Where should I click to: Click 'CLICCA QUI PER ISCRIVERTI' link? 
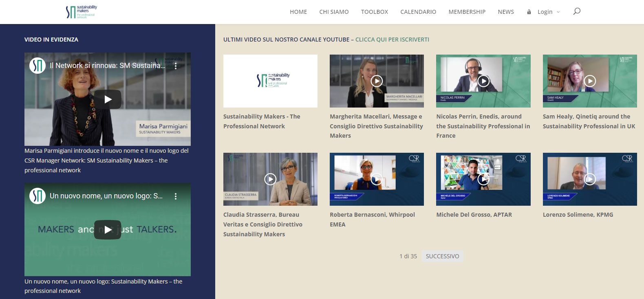(x=392, y=40)
